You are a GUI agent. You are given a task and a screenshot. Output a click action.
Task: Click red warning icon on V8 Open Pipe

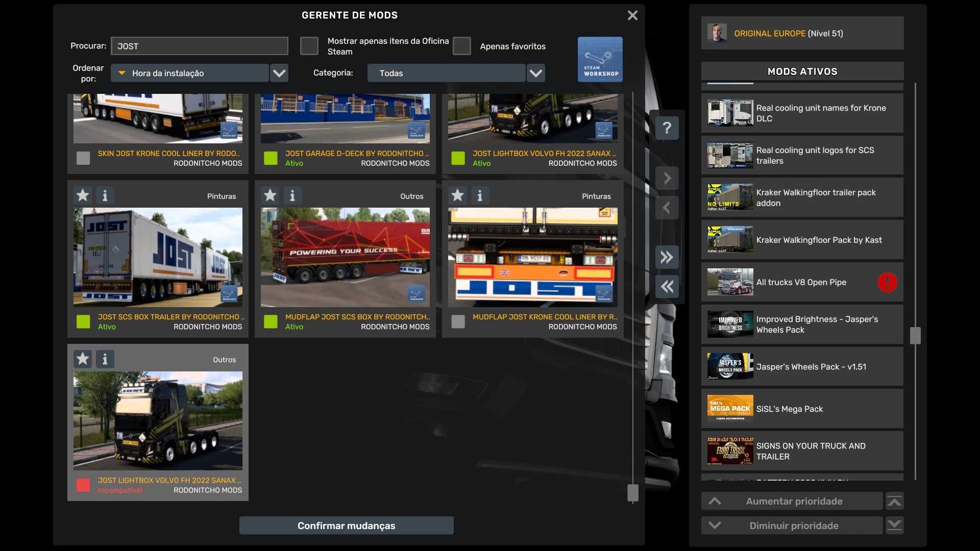pyautogui.click(x=887, y=282)
